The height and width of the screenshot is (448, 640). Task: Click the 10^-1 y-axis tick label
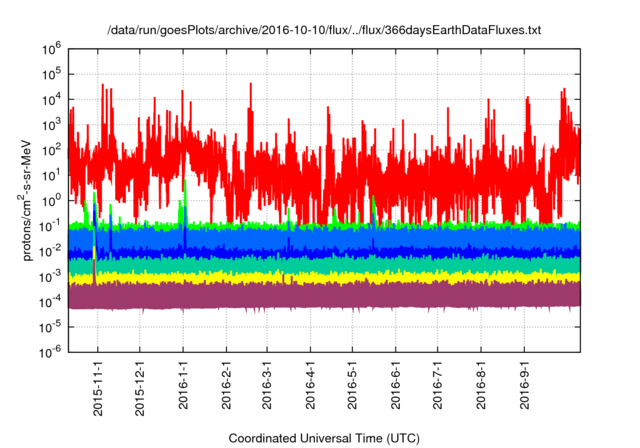click(x=51, y=226)
